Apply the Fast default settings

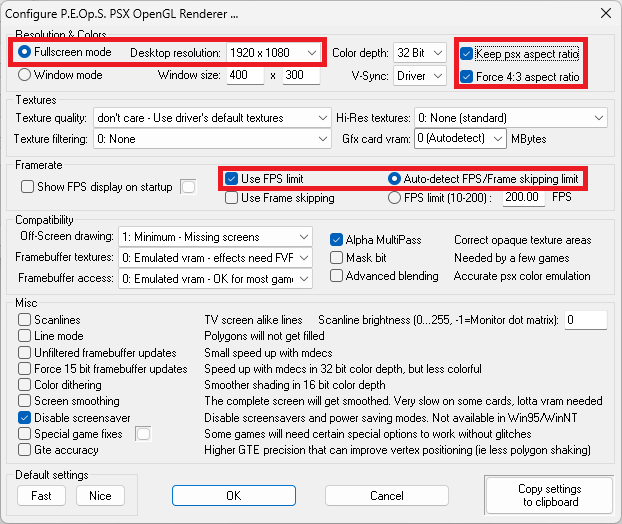tap(41, 495)
